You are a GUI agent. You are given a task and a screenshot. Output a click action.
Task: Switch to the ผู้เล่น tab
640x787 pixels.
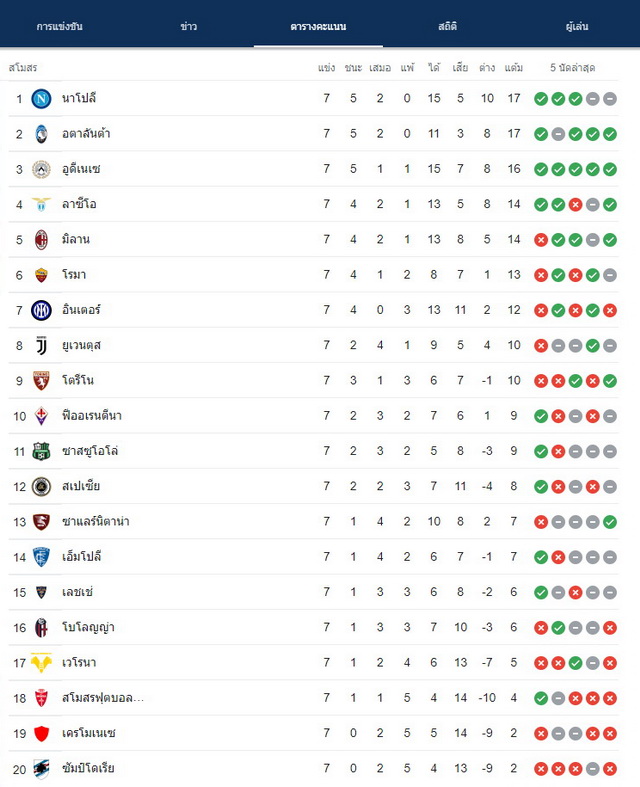[577, 26]
